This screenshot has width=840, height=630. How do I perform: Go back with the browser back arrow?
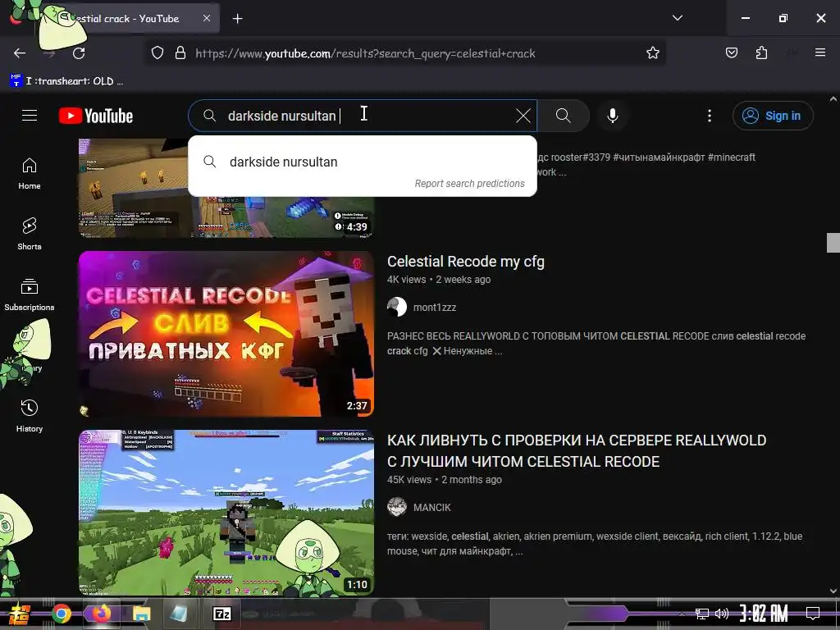[20, 53]
